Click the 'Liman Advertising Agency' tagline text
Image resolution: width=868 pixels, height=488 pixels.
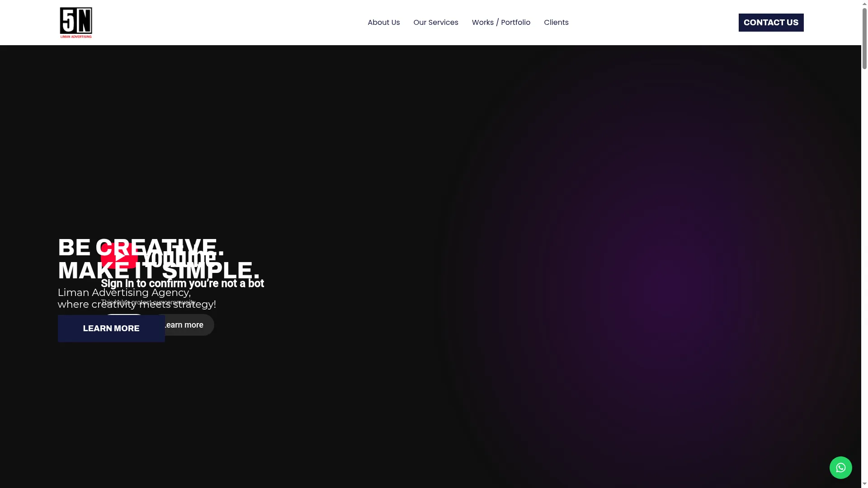click(x=137, y=298)
